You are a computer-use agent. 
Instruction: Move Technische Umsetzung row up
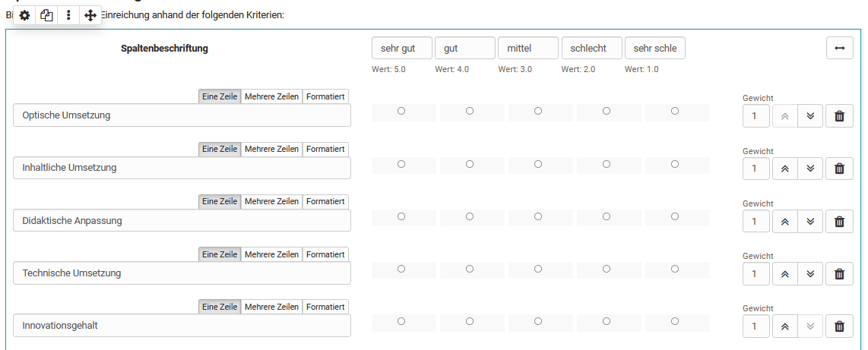click(x=784, y=273)
